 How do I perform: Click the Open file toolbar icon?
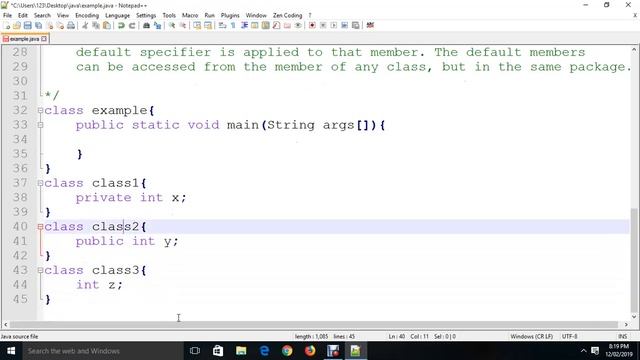pos(17,25)
